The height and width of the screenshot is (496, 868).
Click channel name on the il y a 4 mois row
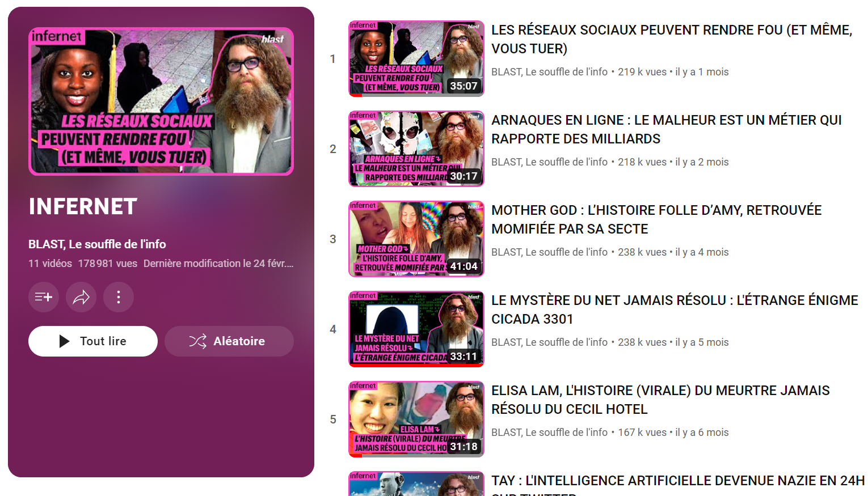[549, 252]
